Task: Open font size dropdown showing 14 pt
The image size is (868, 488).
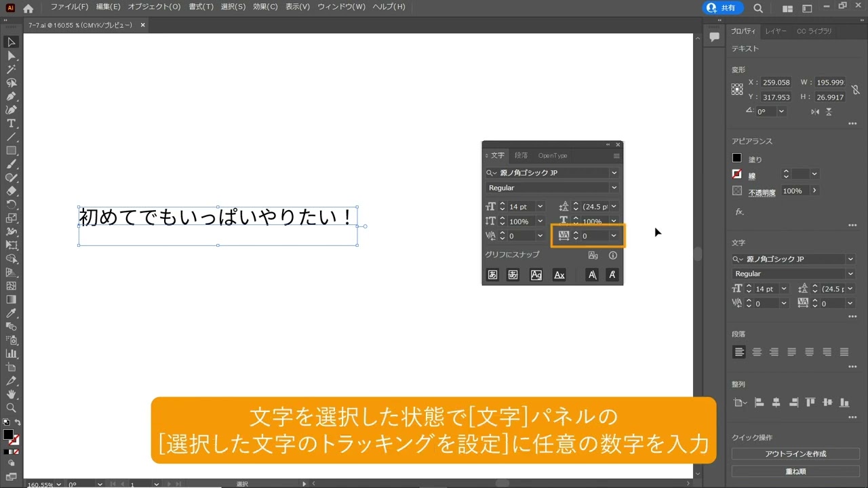Action: [540, 207]
